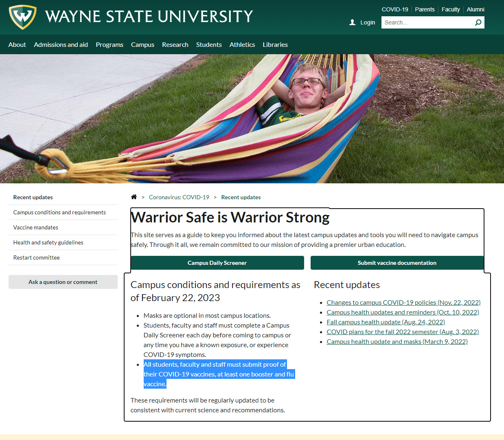Open the Libraries menu
The image size is (504, 440).
click(275, 44)
